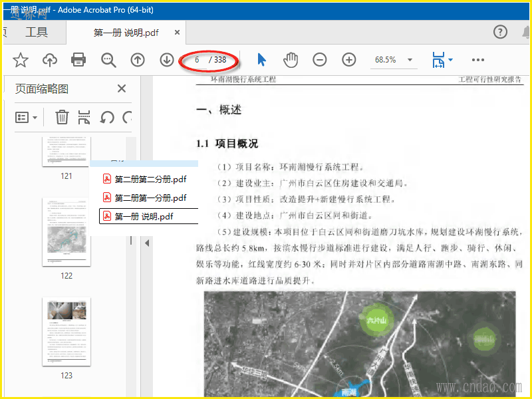Select 第二册第一分册.pdf in the file list
532x399 pixels.
pos(150,198)
